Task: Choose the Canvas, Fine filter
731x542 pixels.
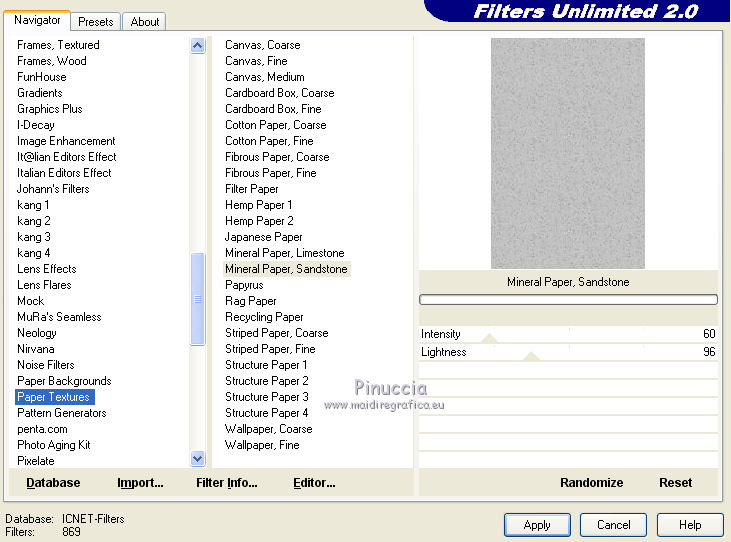Action: point(256,61)
